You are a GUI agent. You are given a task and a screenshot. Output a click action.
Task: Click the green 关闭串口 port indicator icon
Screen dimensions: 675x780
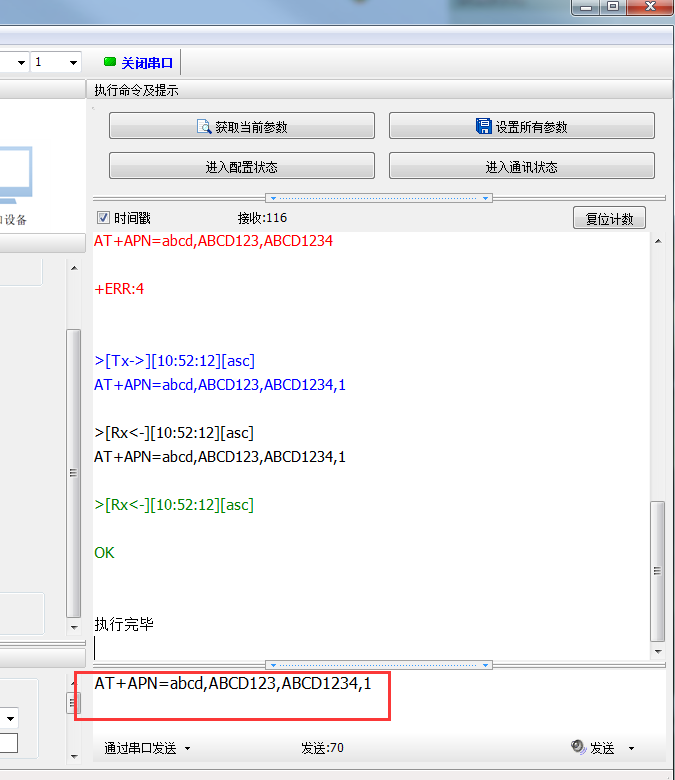pos(110,62)
